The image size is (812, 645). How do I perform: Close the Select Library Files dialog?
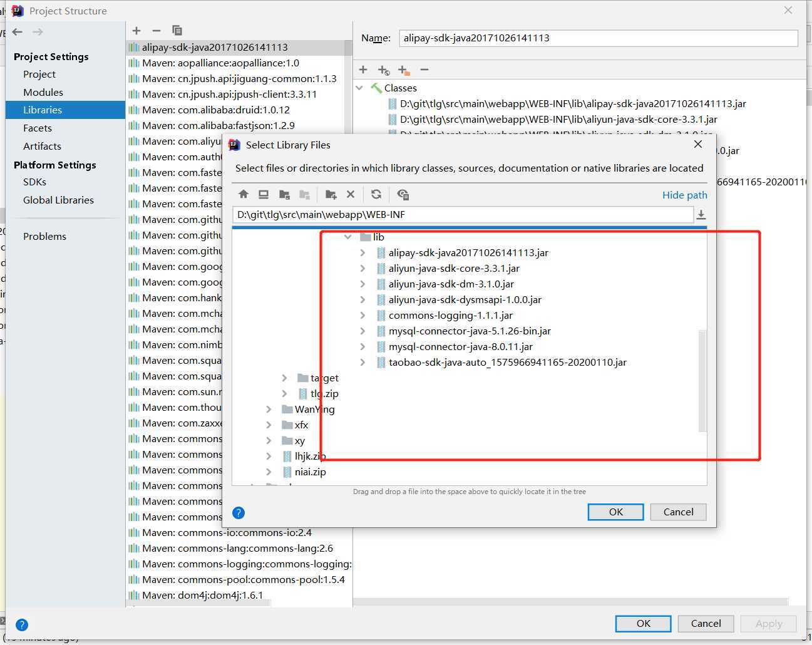click(x=698, y=144)
